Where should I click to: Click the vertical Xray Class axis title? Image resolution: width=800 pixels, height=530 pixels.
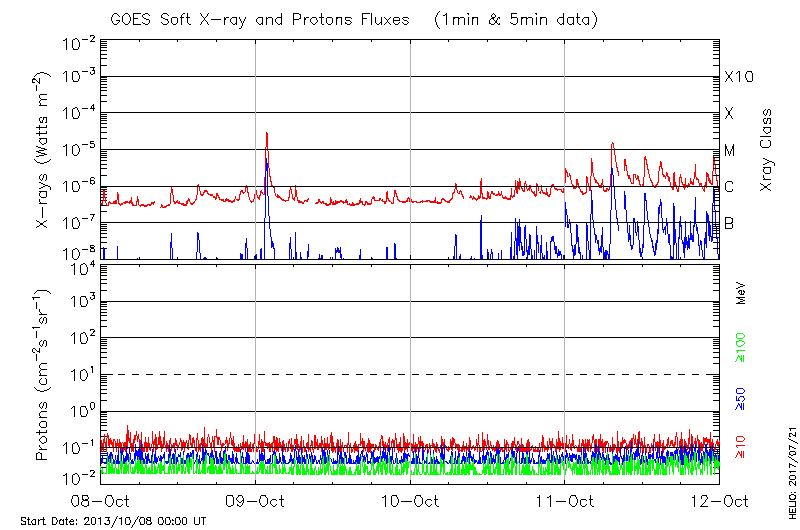(x=766, y=150)
